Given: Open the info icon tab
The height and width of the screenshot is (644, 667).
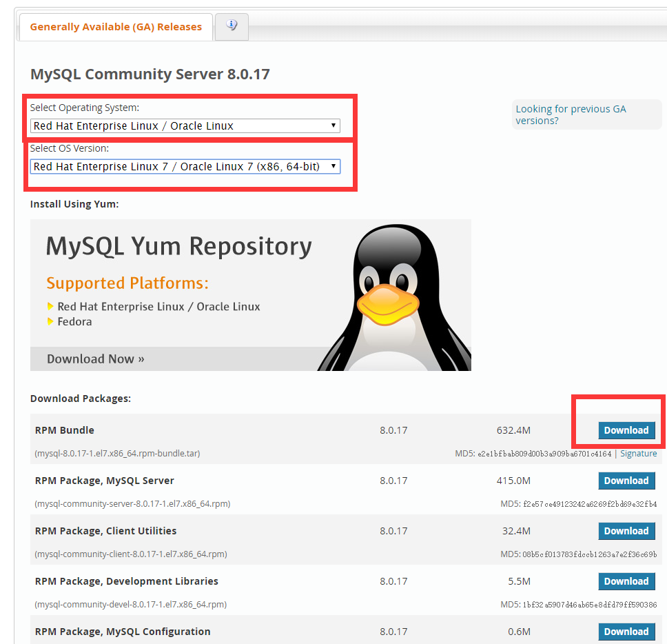Looking at the screenshot, I should point(232,26).
